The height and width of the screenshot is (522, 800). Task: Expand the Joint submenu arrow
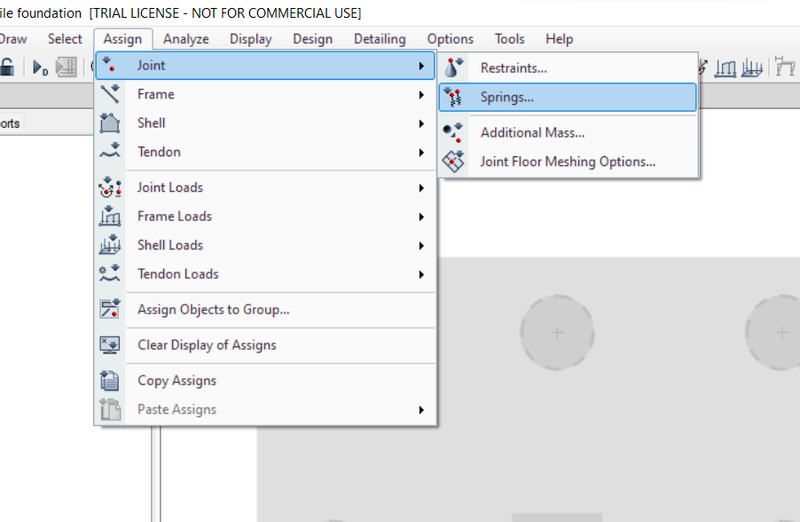coord(421,66)
